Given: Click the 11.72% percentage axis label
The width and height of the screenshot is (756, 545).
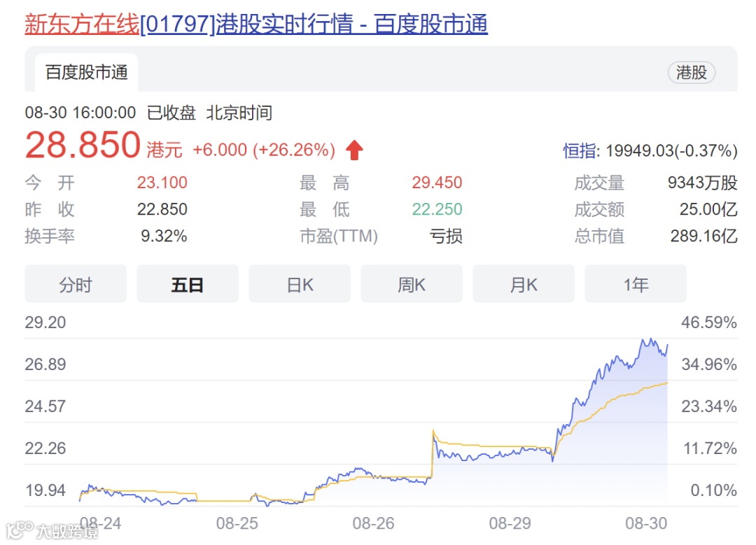Looking at the screenshot, I should click(x=710, y=448).
